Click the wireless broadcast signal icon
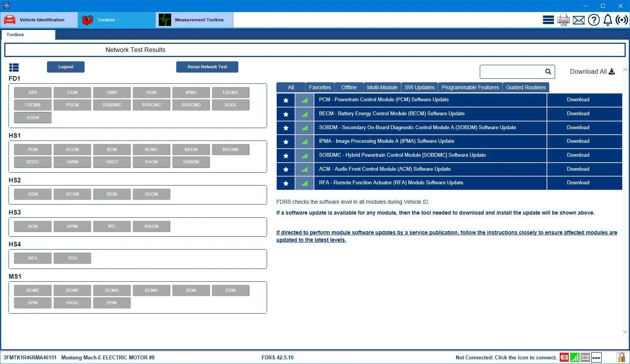This screenshot has width=630, height=364. click(621, 20)
